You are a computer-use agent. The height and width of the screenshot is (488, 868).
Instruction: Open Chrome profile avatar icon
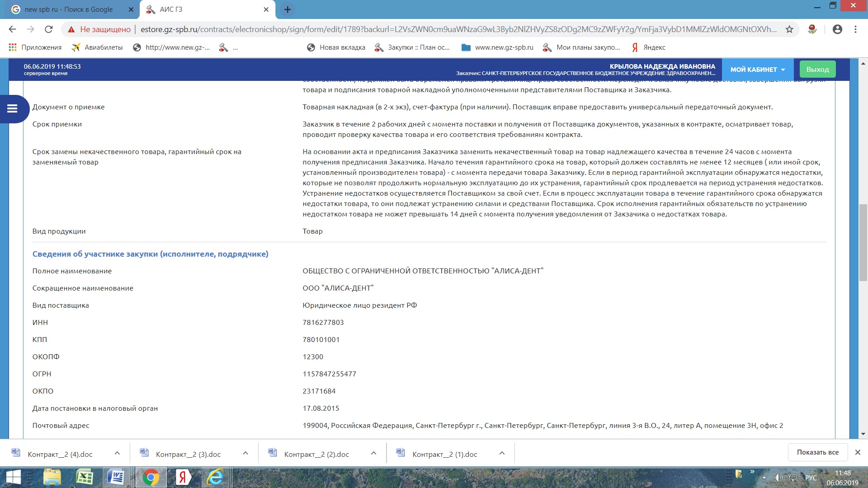point(837,29)
